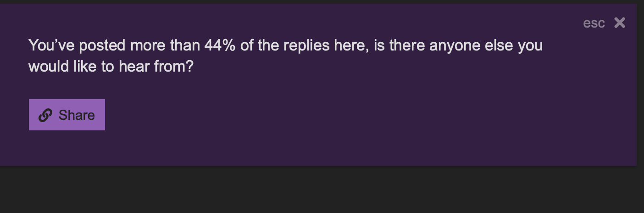Click the "esc" label near the close icon

click(594, 23)
